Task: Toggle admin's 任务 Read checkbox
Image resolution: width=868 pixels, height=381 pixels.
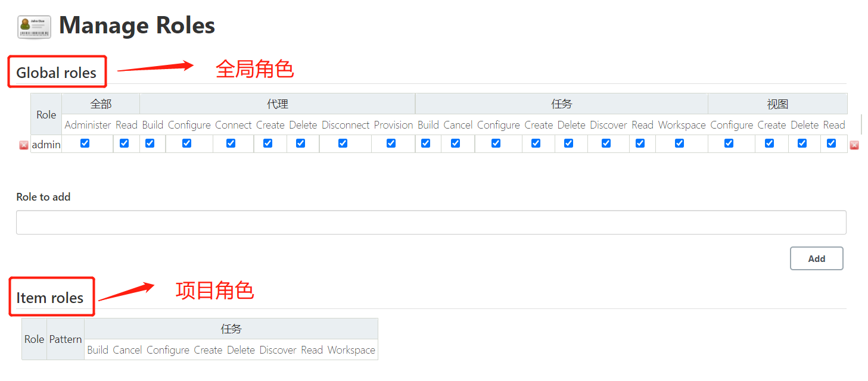Action: coord(640,143)
